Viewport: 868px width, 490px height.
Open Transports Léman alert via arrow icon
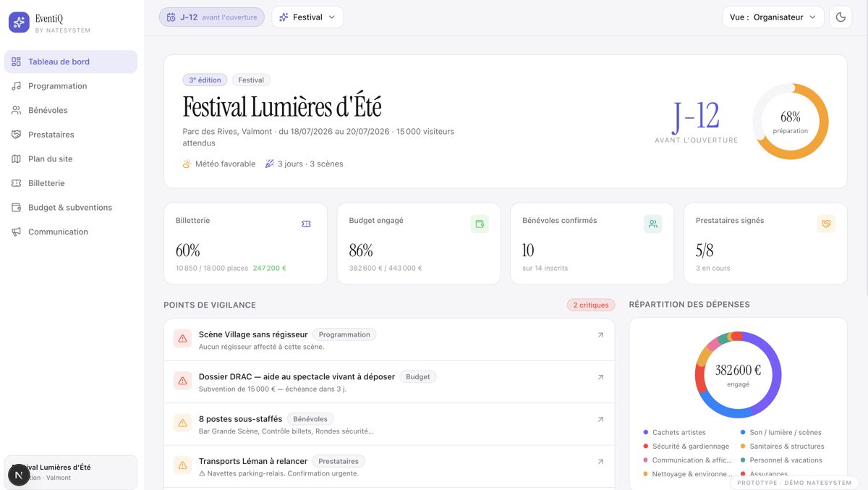point(600,461)
